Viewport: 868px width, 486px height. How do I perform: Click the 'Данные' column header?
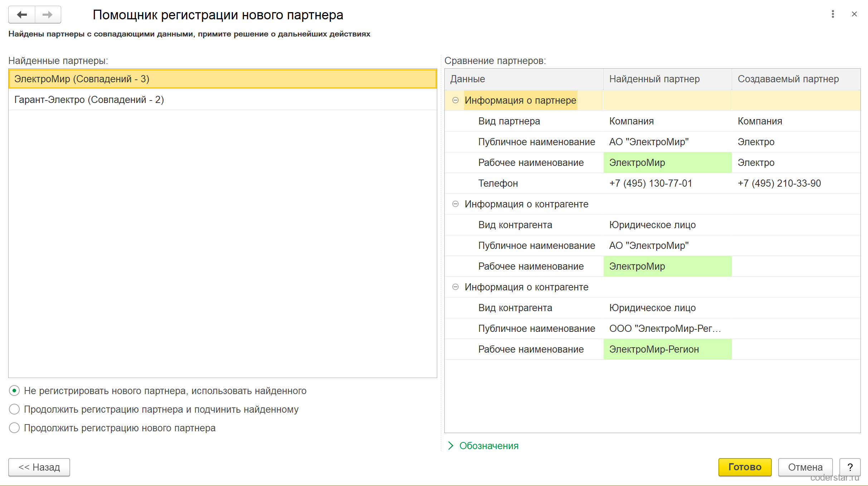(524, 79)
